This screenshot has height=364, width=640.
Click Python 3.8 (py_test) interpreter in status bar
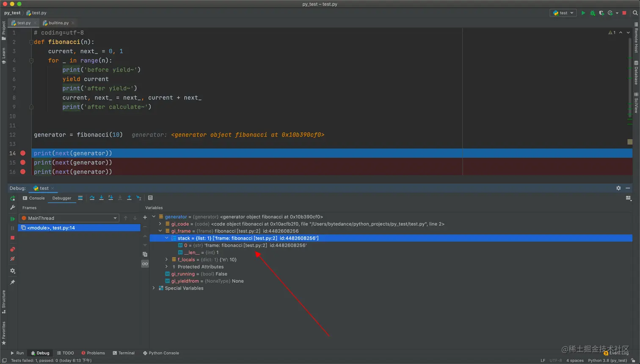click(x=607, y=360)
